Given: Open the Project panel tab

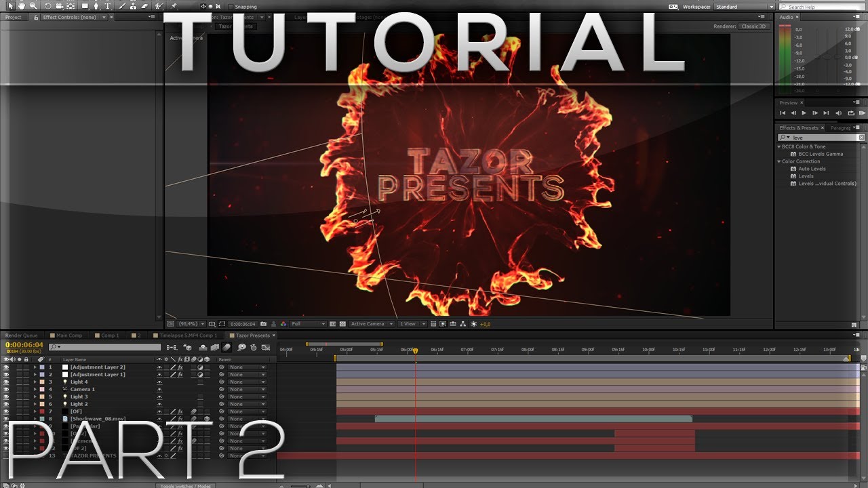Looking at the screenshot, I should point(14,17).
